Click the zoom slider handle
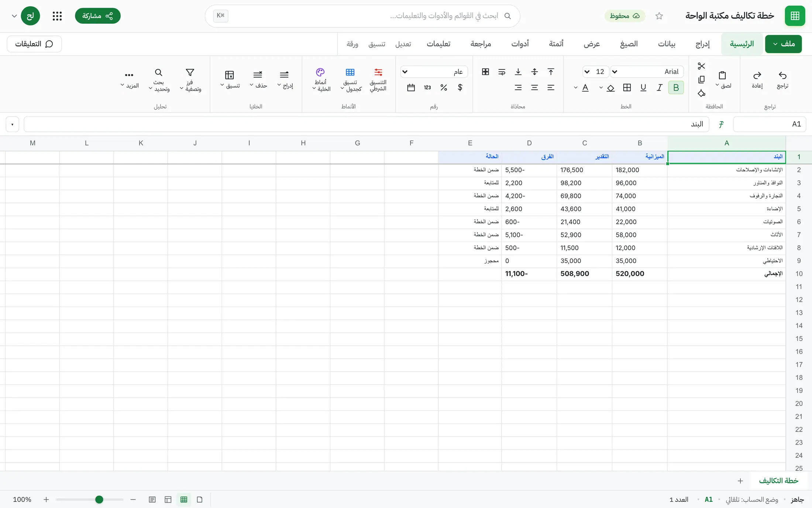The width and height of the screenshot is (812, 508). coord(99,500)
